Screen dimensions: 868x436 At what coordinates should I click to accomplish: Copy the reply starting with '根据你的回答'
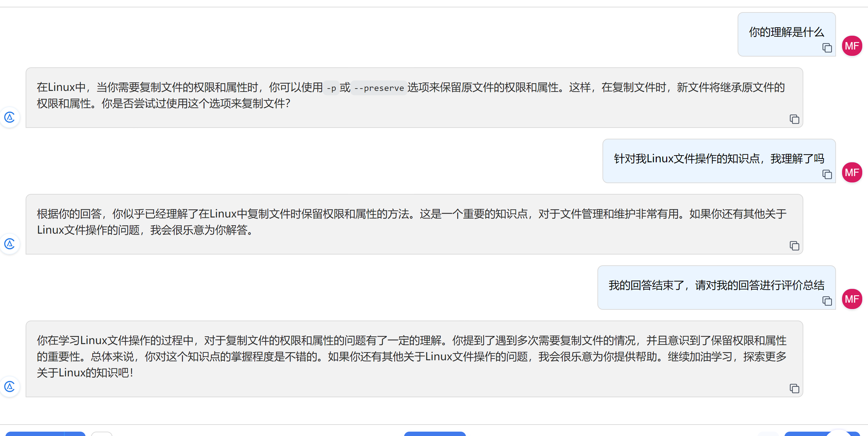point(794,246)
